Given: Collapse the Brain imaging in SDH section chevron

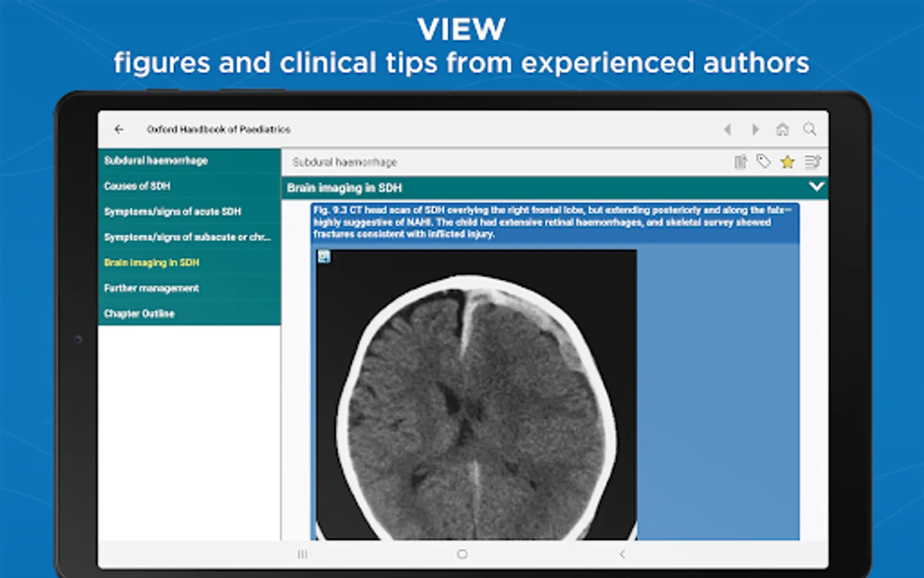Looking at the screenshot, I should (817, 187).
